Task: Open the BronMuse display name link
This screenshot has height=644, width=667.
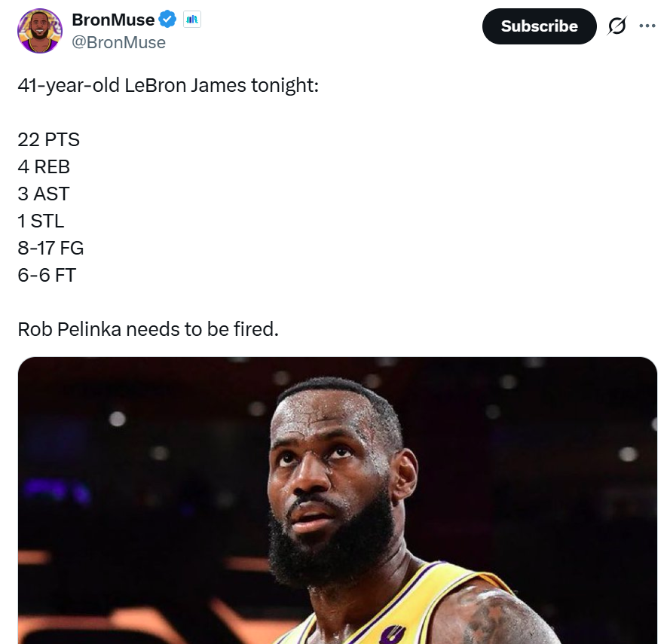Action: tap(113, 20)
